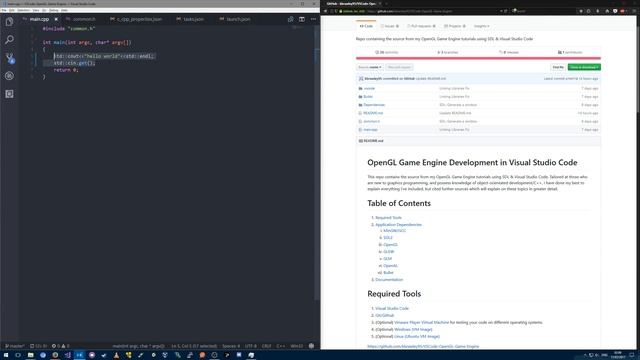Open the Debug menu in VS Code
The image size is (640, 360).
coord(53,10)
